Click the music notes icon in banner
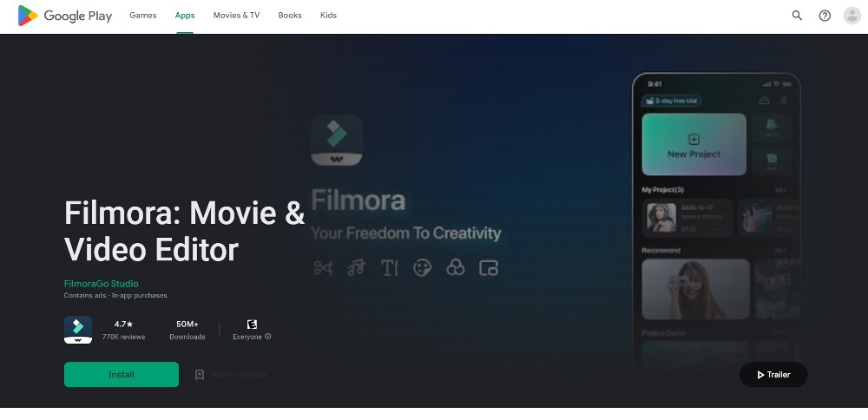868x420 pixels. click(357, 268)
